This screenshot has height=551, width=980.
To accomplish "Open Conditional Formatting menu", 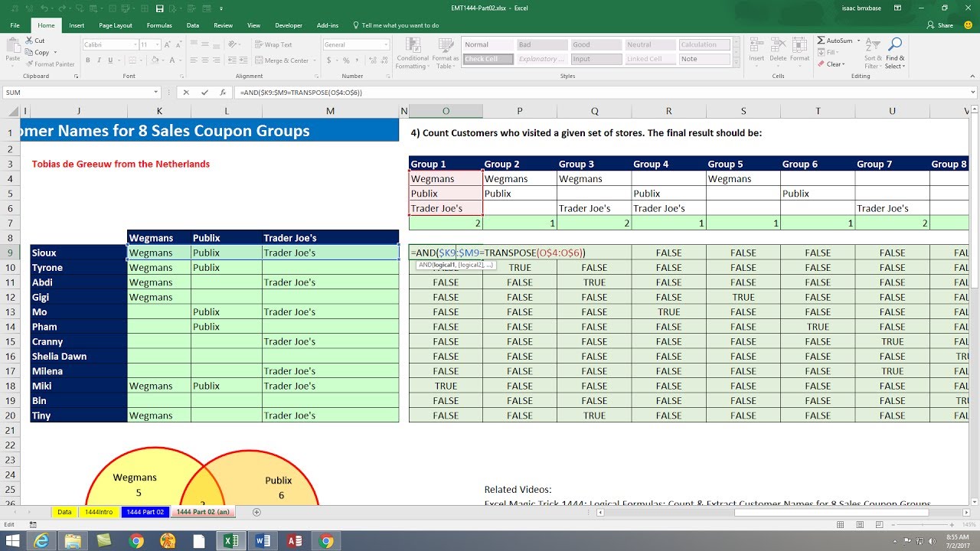I will 413,52.
